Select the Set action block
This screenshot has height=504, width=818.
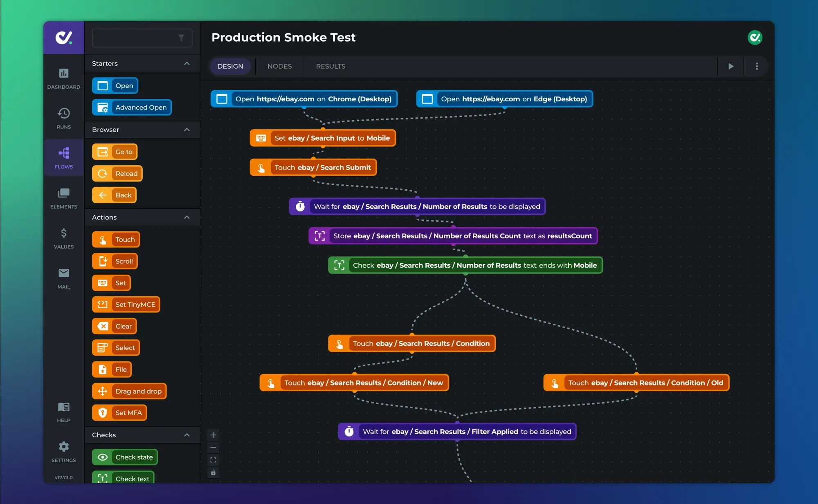pos(111,283)
